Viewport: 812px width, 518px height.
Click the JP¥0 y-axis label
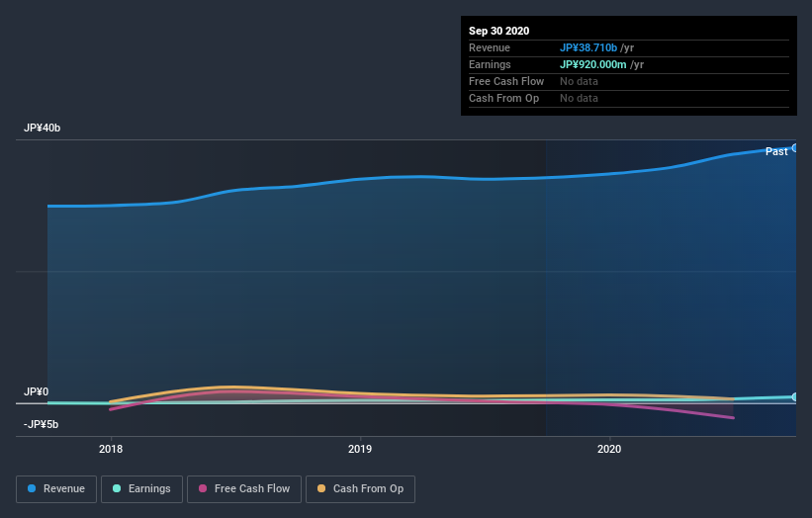pos(37,391)
